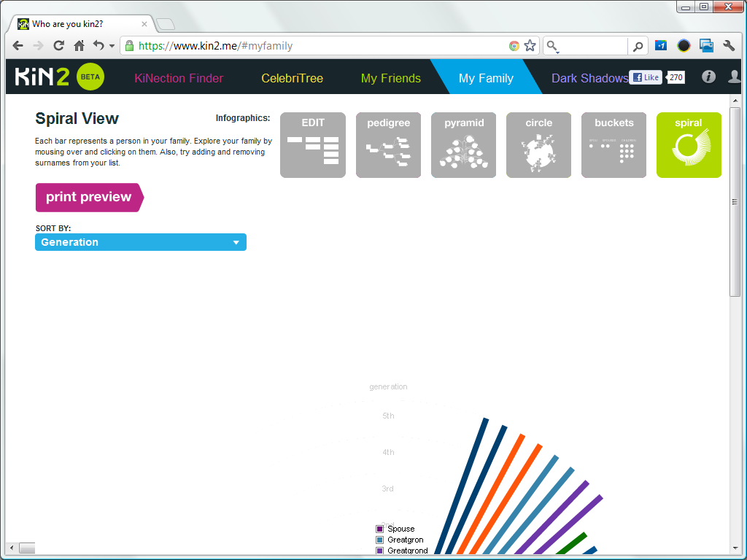This screenshot has width=747, height=560.
Task: Toggle the Greatgrond legend box
Action: pos(379,551)
